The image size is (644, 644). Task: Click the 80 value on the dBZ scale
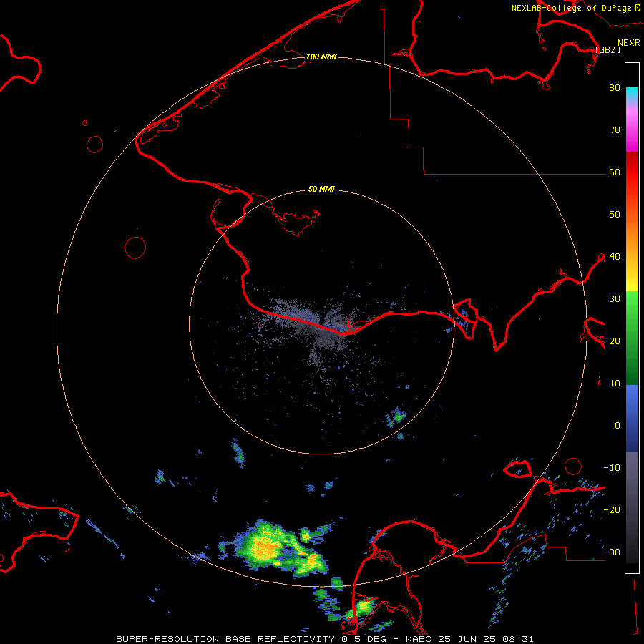pos(615,87)
